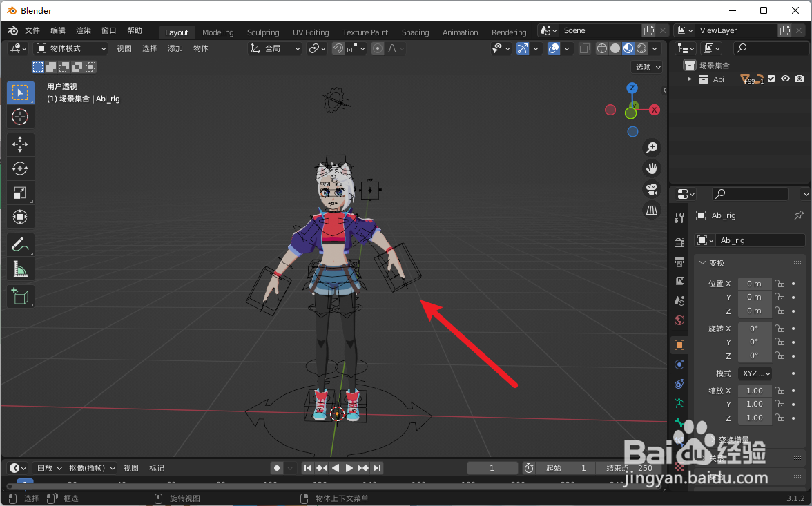This screenshot has width=812, height=506.
Task: Open rotation mode XYZ dropdown
Action: coord(757,373)
